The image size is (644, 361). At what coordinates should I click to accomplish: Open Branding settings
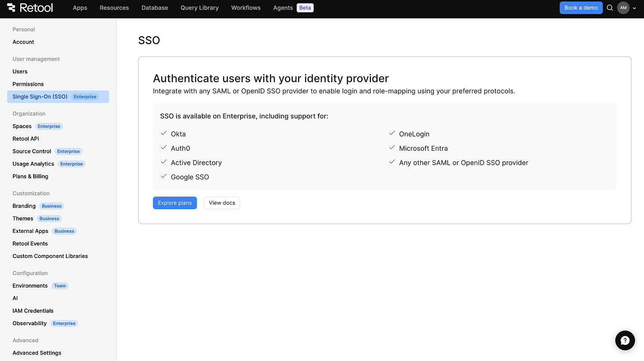coord(24,206)
